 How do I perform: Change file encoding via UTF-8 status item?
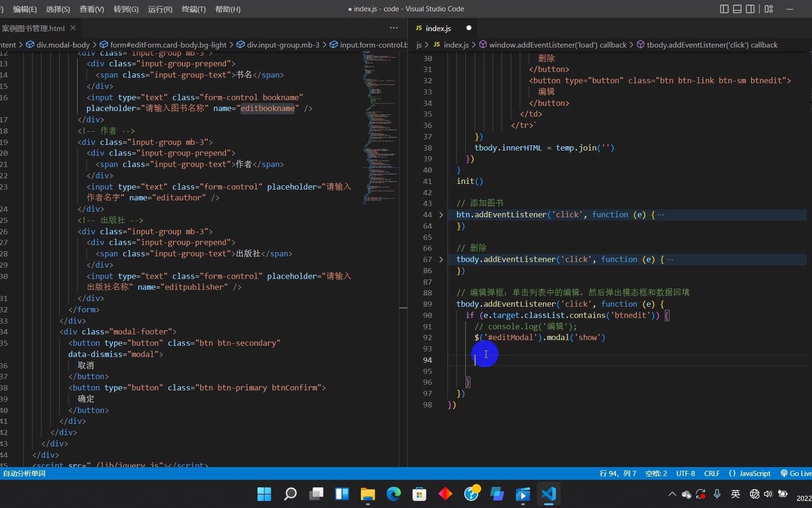click(686, 473)
